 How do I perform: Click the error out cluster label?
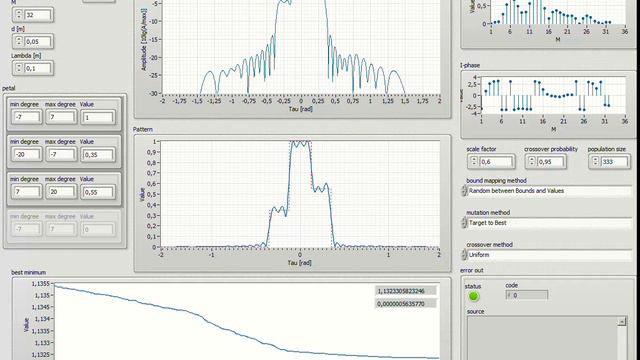[x=471, y=270]
